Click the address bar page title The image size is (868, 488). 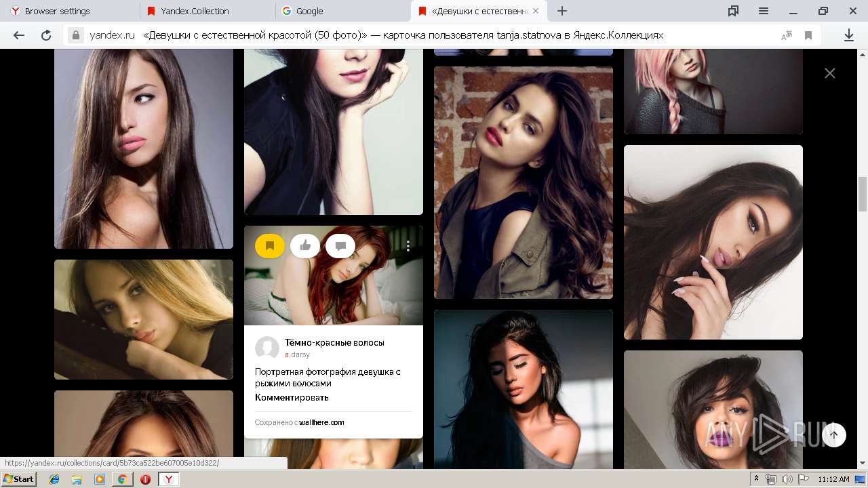point(403,35)
